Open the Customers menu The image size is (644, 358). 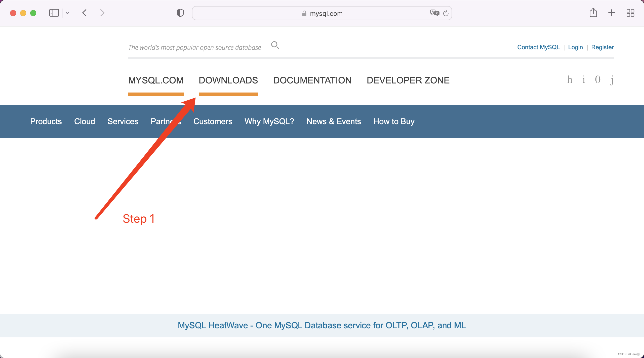point(213,121)
